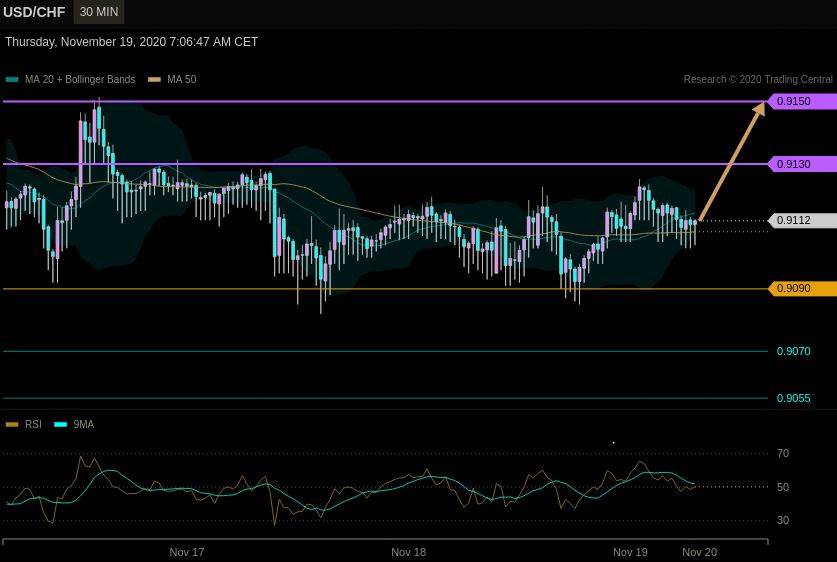Click the Nov 19 date axis label
Screen dimensions: 837x562
[630, 552]
